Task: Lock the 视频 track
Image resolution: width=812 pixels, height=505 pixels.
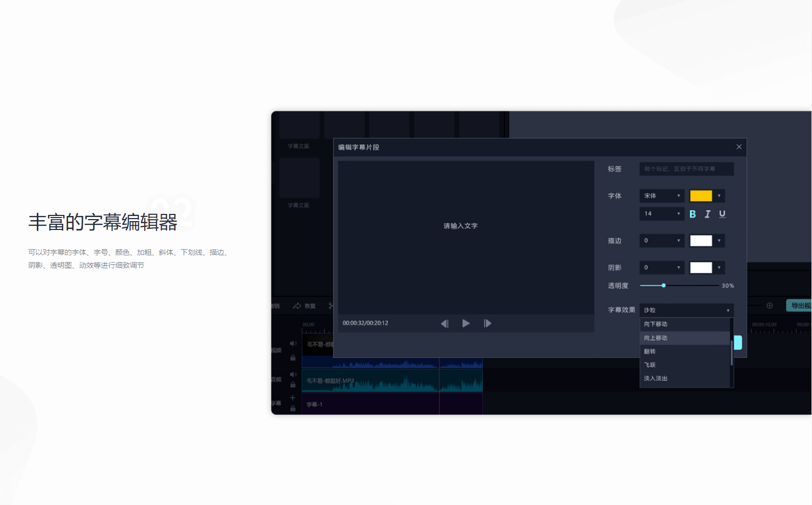Action: [293, 358]
